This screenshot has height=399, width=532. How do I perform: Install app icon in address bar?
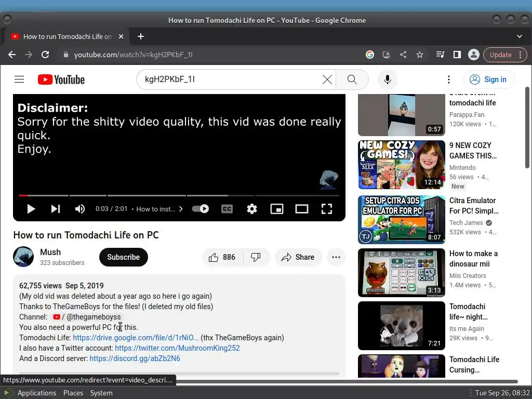point(387,55)
